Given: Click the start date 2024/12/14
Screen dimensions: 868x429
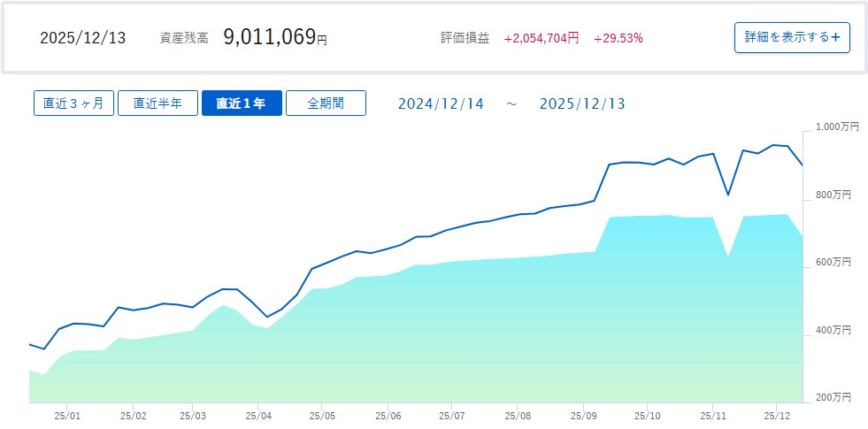Looking at the screenshot, I should (x=441, y=103).
